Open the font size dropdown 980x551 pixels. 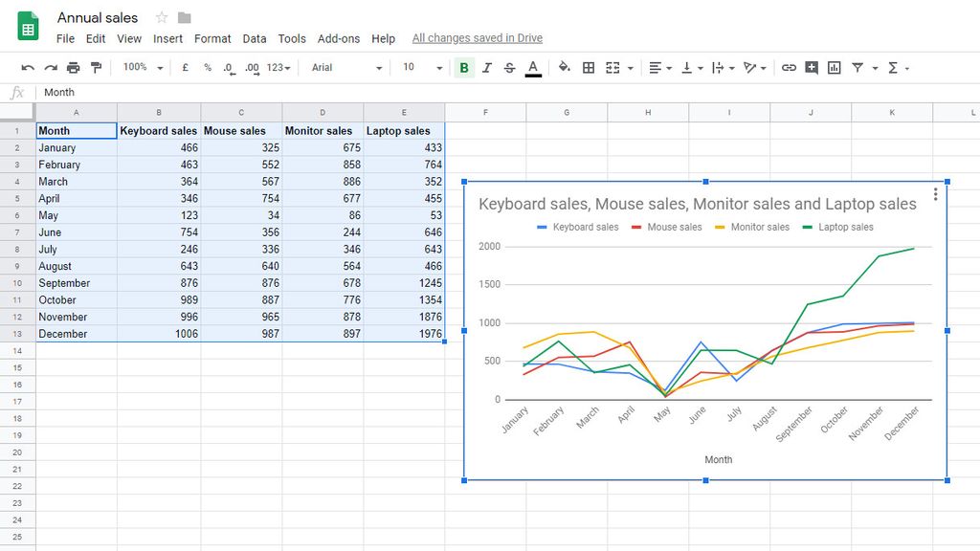tap(440, 67)
